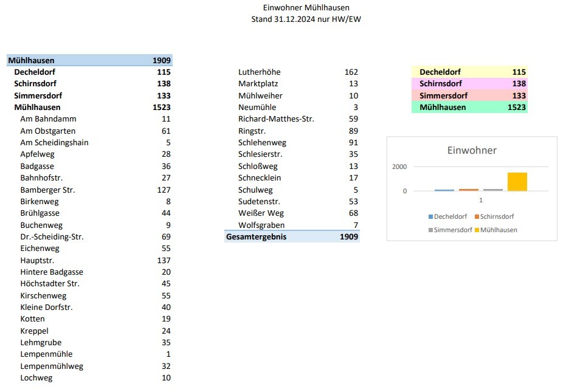Click the yellow-highlighted Decheldorf summary row
The height and width of the screenshot is (392, 566).
pyautogui.click(x=469, y=72)
